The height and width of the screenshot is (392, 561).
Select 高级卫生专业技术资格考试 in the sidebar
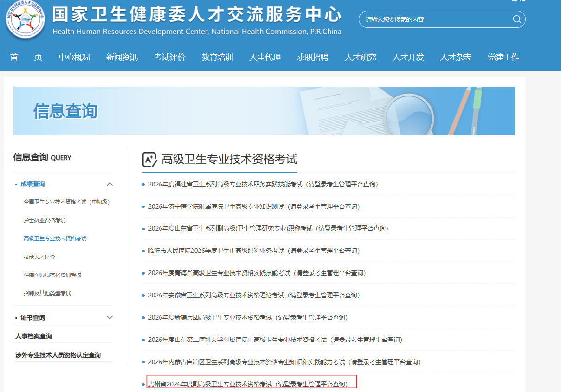point(55,238)
